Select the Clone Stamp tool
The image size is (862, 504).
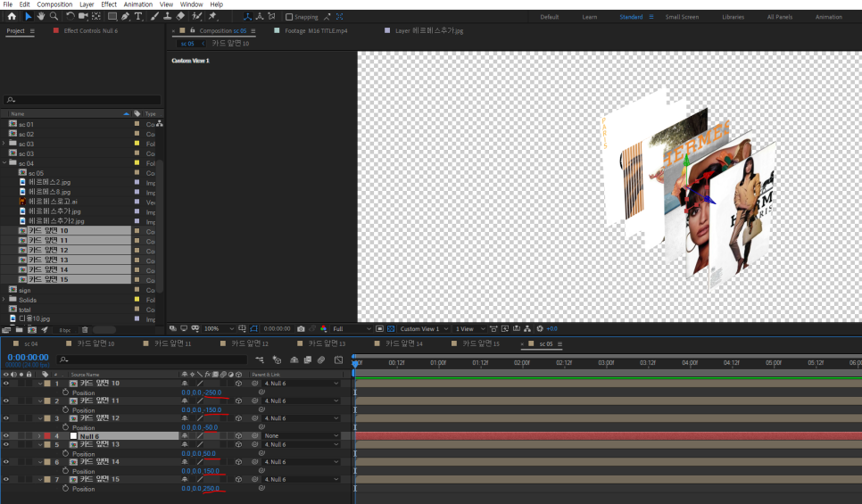[x=167, y=16]
